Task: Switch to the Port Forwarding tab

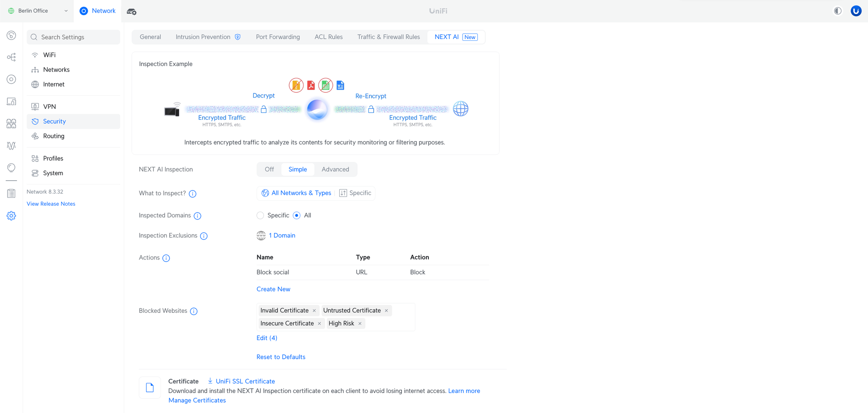Action: 278,37
